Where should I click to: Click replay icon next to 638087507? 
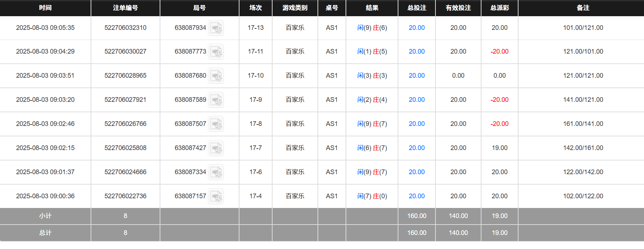pos(216,124)
